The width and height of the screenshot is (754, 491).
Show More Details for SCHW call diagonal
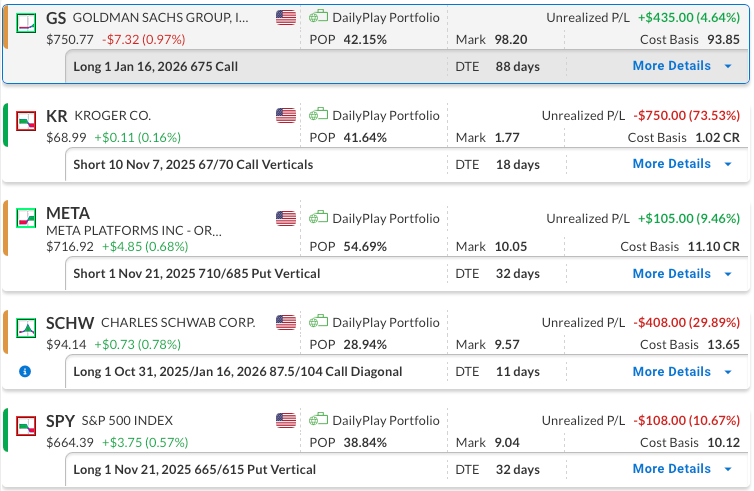[x=682, y=371]
